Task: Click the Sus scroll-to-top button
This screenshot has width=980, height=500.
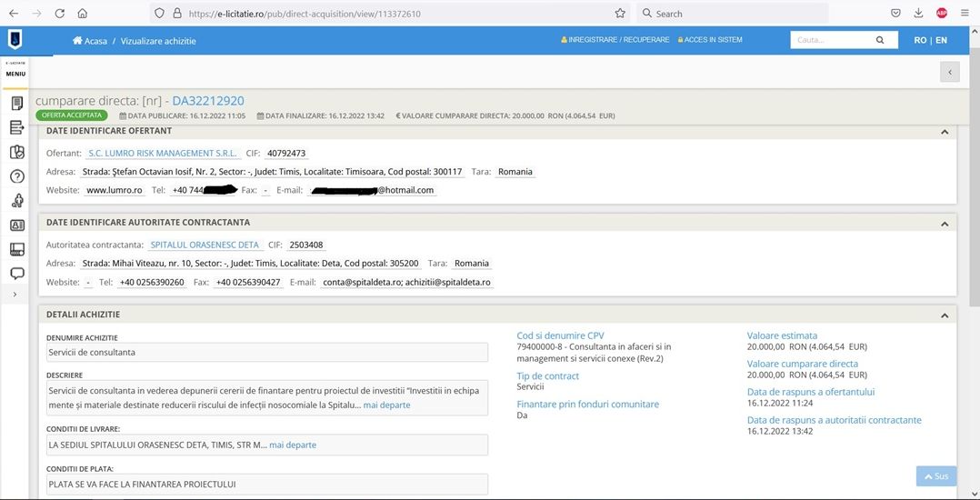Action: tap(936, 476)
